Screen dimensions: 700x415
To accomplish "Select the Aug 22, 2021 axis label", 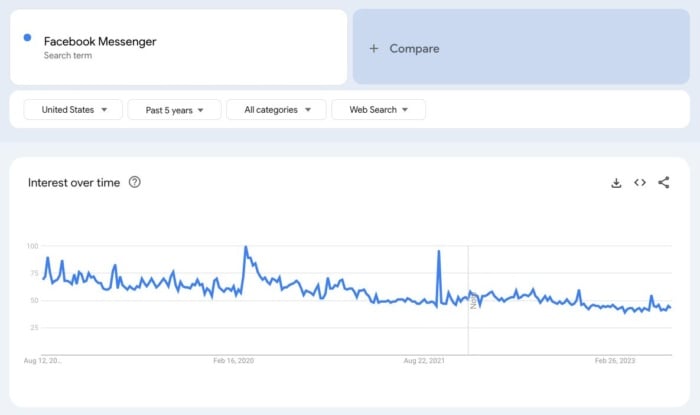I will pos(424,361).
